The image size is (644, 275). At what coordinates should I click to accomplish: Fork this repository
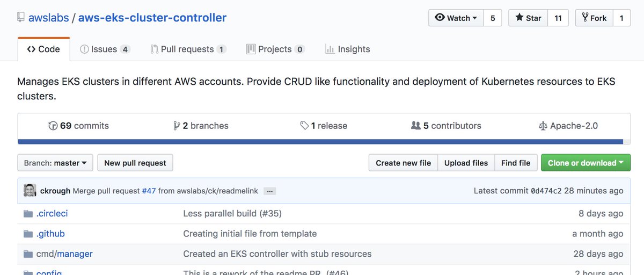click(x=594, y=18)
